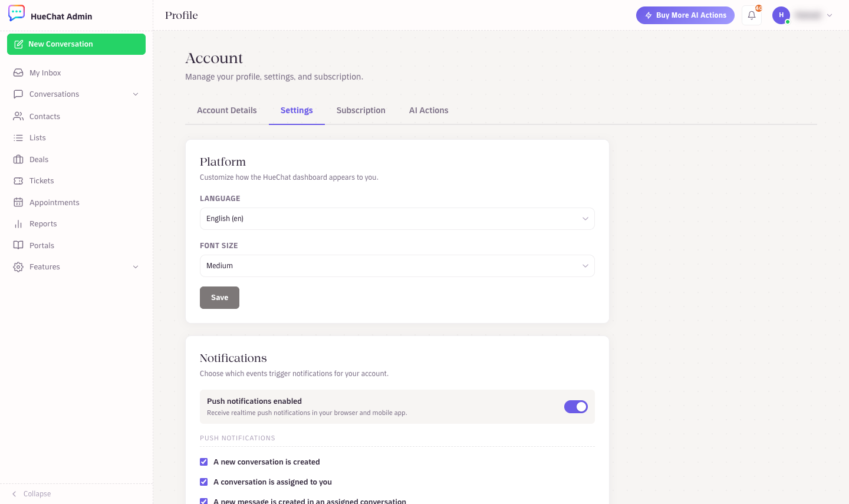The width and height of the screenshot is (849, 504).
Task: Open Portals via book icon
Action: (x=18, y=245)
